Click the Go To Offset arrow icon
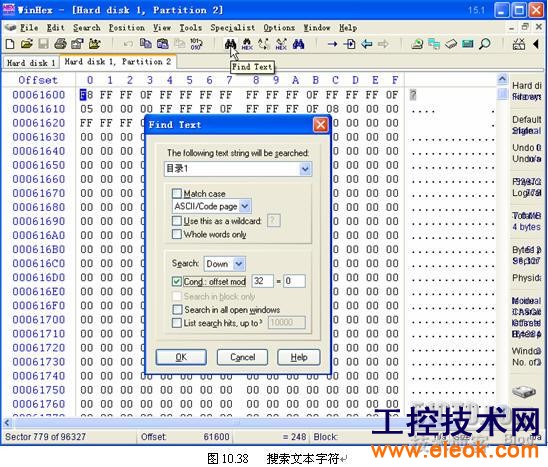Image resolution: width=548 pixels, height=467 pixels. [x=332, y=44]
